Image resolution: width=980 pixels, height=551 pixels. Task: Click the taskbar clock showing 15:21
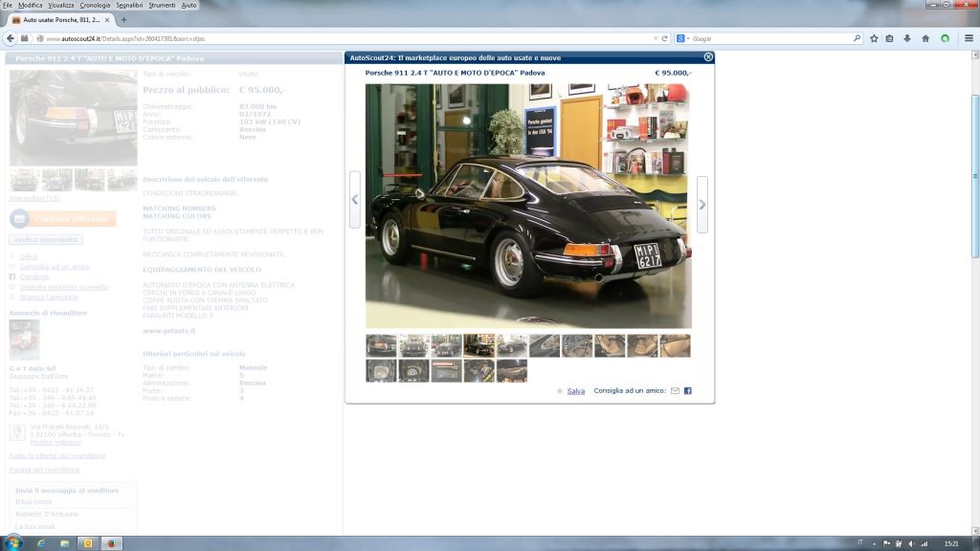pyautogui.click(x=951, y=543)
